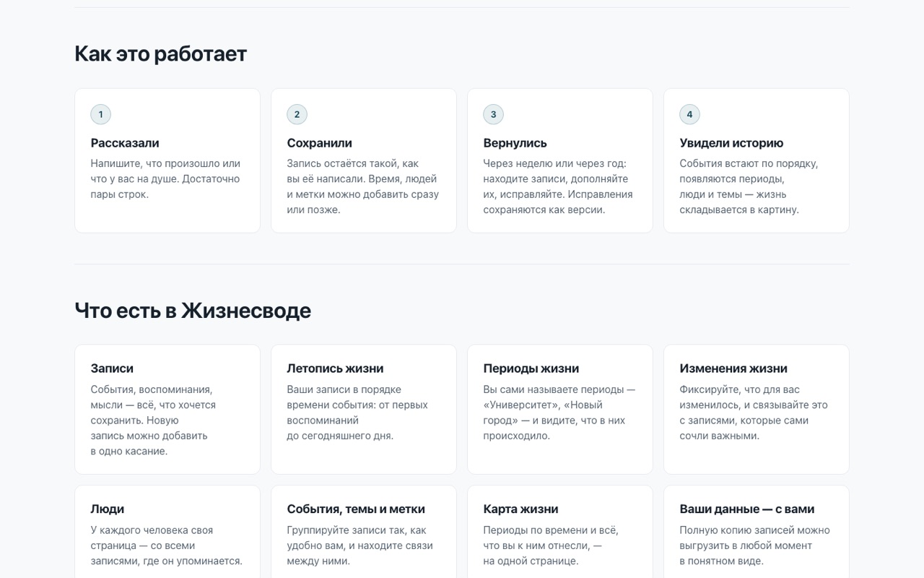The width and height of the screenshot is (924, 578).
Task: Click the "События, темы и метки" title
Action: click(356, 509)
